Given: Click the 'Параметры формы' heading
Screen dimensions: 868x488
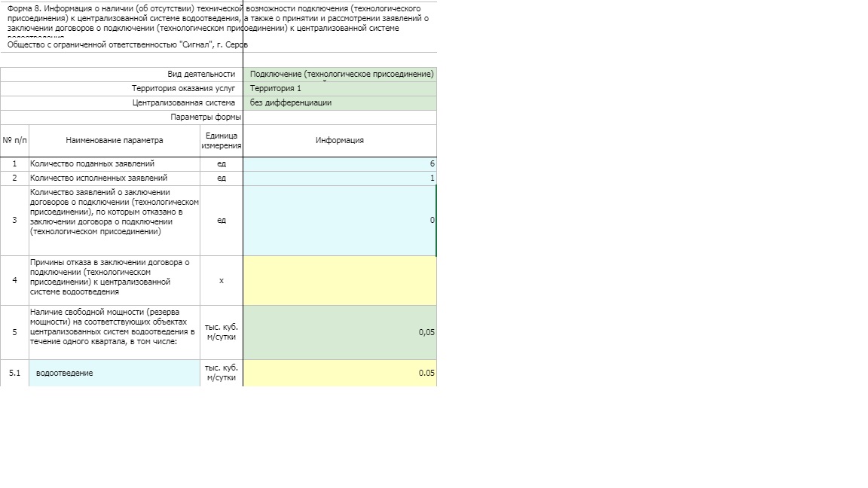Looking at the screenshot, I should coord(206,117).
